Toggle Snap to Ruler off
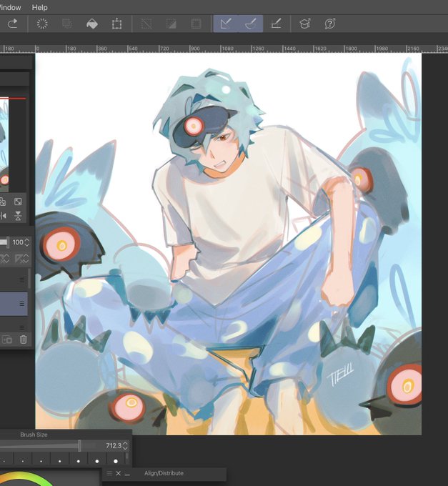Viewport: 448px width, 486px height. 226,24
